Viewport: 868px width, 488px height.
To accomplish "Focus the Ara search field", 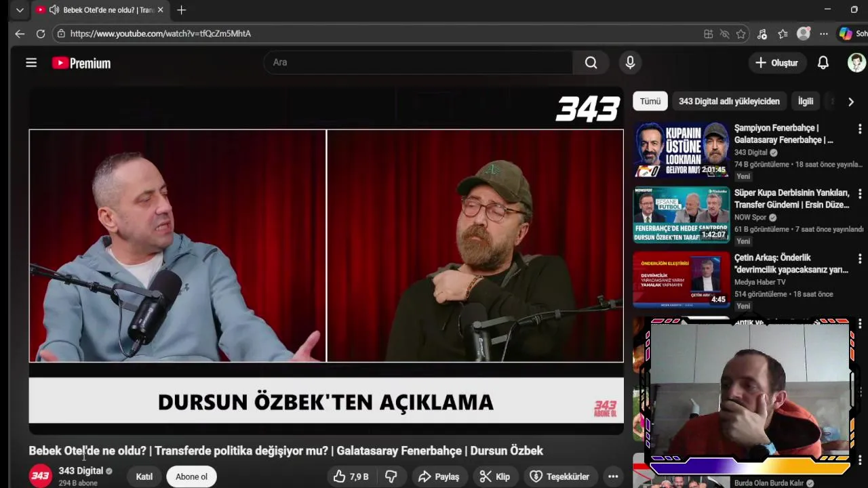I will tap(418, 62).
